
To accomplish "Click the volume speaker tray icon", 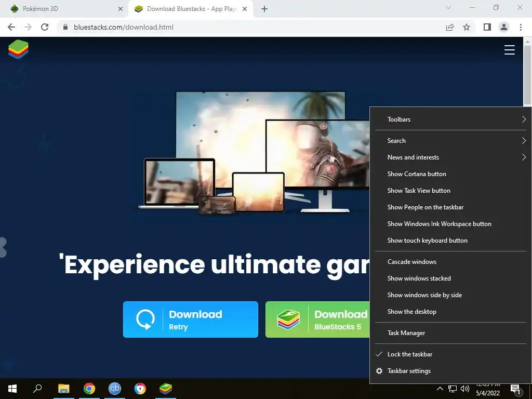I will point(465,389).
